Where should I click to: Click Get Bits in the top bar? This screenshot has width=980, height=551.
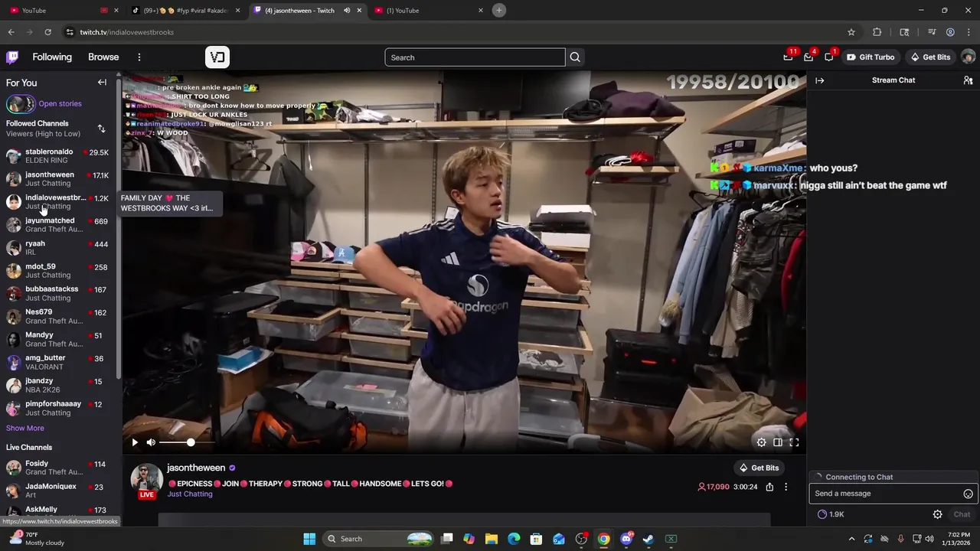(930, 57)
